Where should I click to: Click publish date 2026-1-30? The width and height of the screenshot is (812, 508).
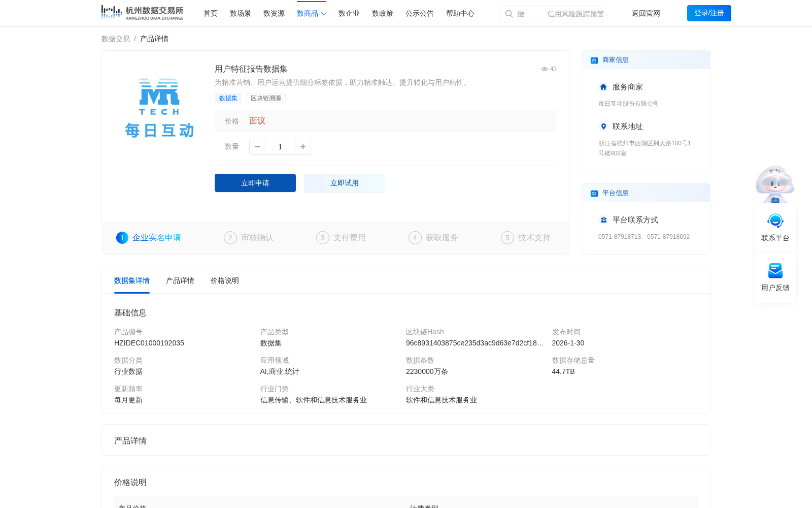[x=568, y=343]
